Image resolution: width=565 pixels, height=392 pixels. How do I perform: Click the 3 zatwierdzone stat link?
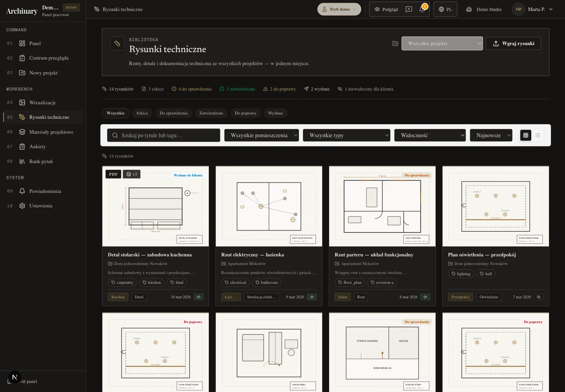[237, 89]
